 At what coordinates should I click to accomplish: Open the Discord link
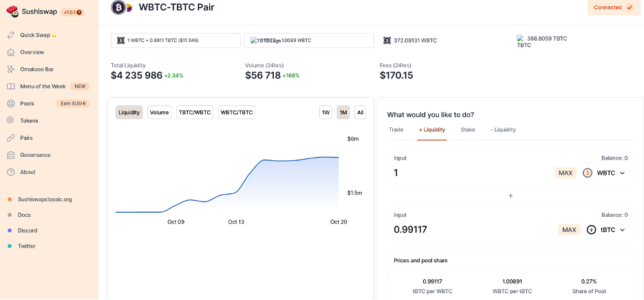(28, 231)
